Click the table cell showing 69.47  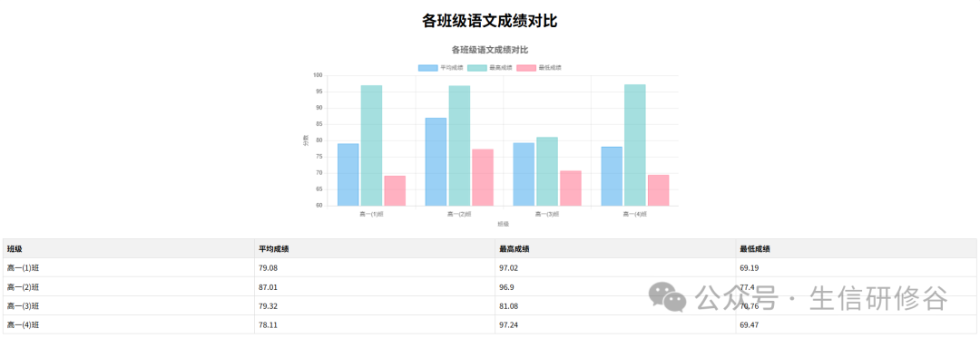coord(857,325)
